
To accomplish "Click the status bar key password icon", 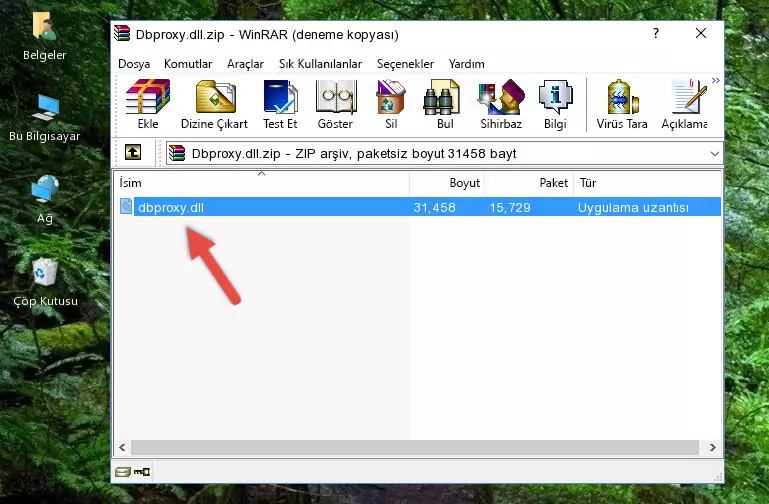I will tap(142, 472).
